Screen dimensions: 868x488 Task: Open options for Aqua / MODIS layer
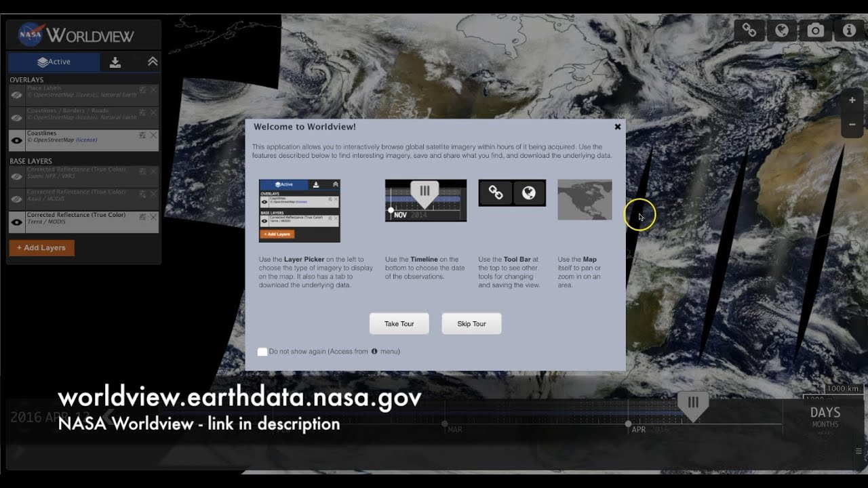[x=142, y=194]
